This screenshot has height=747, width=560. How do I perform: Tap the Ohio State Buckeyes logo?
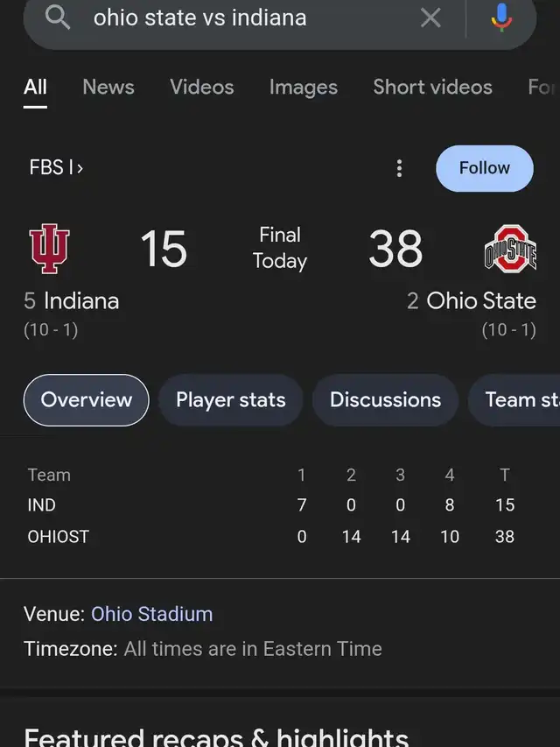click(510, 249)
